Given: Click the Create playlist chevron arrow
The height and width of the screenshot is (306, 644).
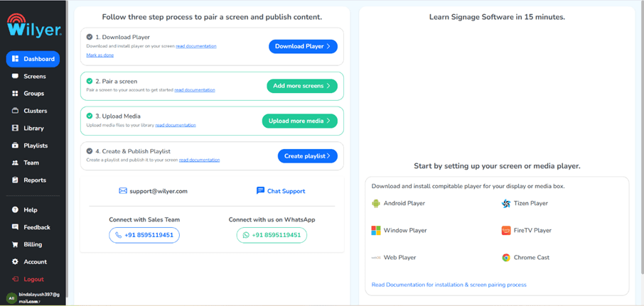Looking at the screenshot, I should click(x=328, y=156).
